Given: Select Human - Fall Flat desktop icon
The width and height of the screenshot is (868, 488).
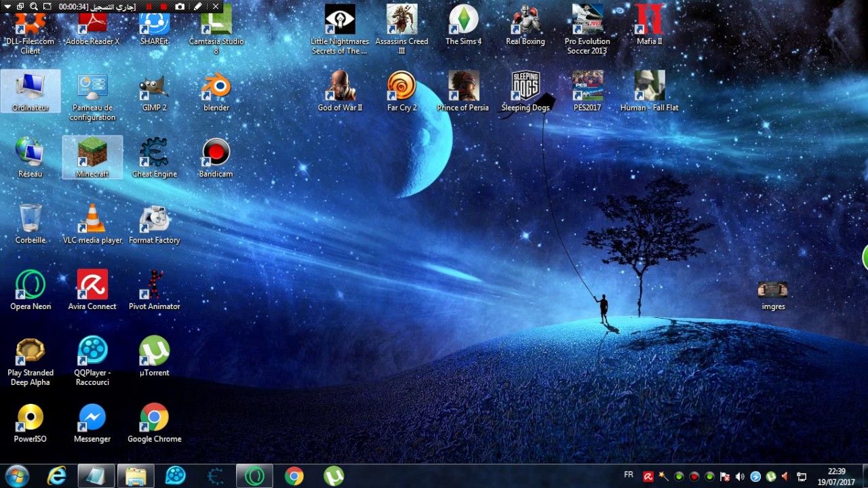Looking at the screenshot, I should pyautogui.click(x=649, y=91).
